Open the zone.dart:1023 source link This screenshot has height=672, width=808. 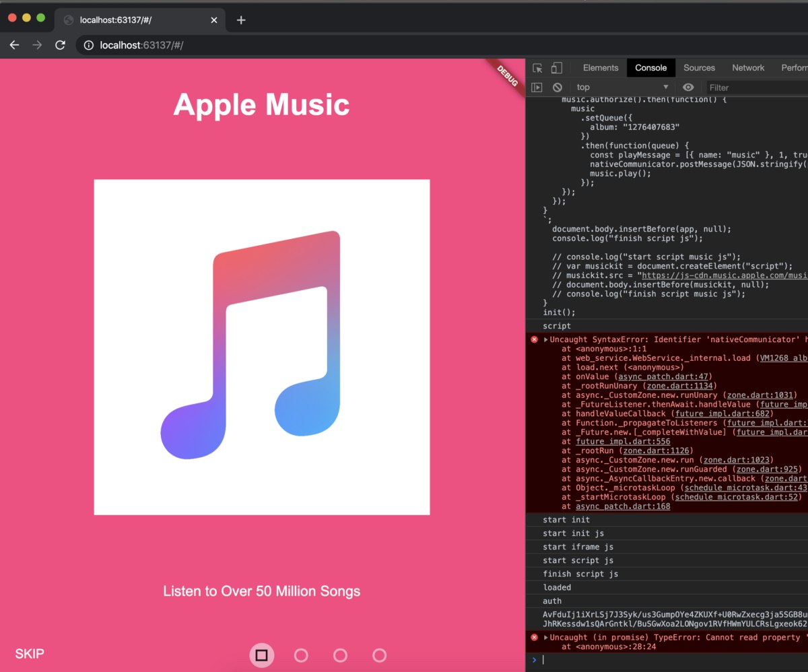coord(737,461)
